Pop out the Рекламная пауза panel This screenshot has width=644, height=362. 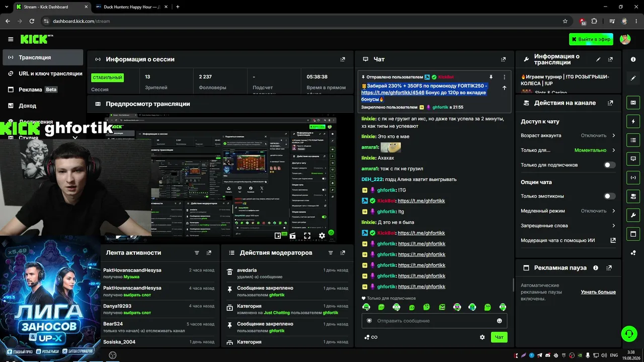(x=609, y=268)
